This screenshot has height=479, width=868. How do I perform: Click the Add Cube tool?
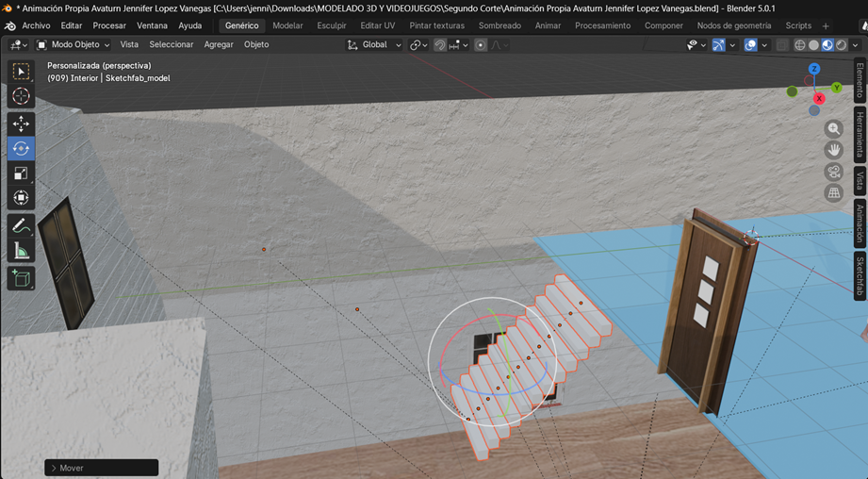(x=21, y=278)
